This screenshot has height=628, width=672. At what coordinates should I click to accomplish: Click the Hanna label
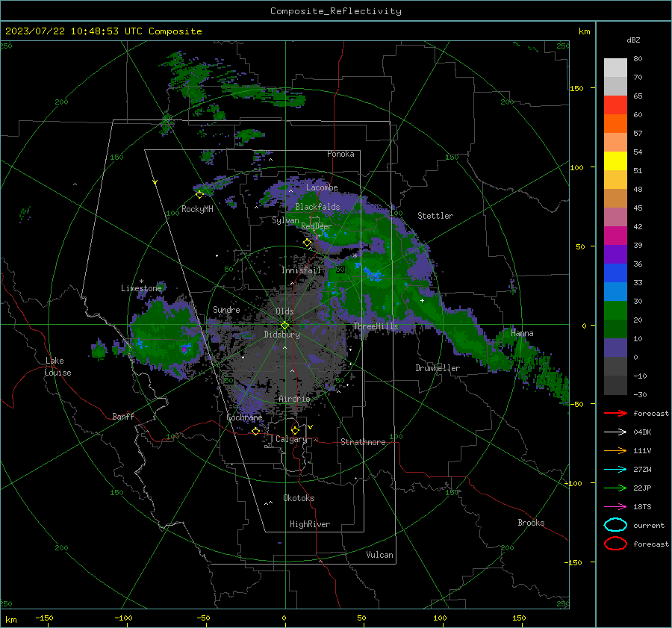(522, 333)
